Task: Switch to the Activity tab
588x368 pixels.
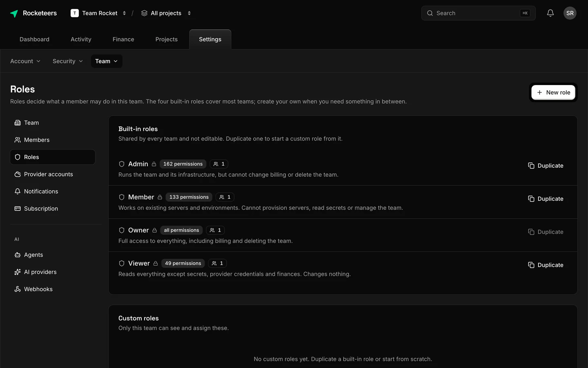Action: [81, 39]
